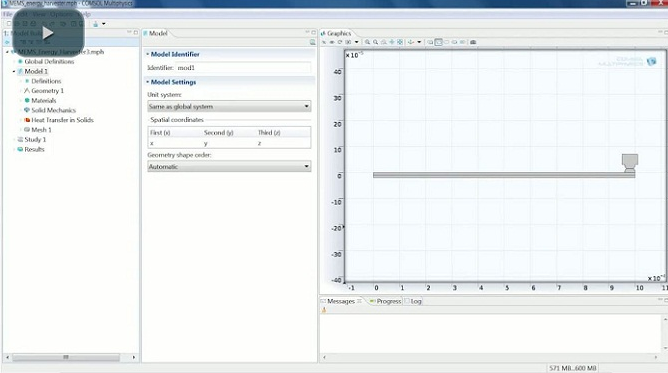
Task: Click the Zoom Out icon in Graphics toolbar
Action: pos(375,42)
